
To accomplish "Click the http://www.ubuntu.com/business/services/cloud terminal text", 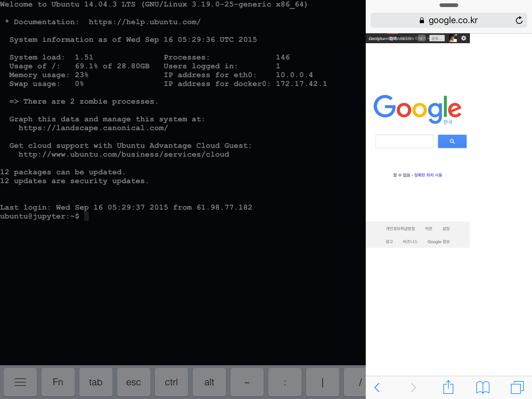I will 124,154.
